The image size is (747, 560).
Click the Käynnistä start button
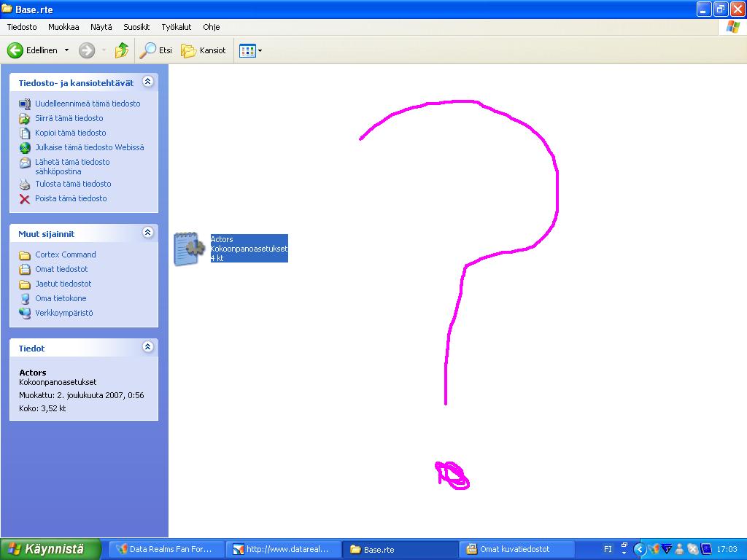50,549
